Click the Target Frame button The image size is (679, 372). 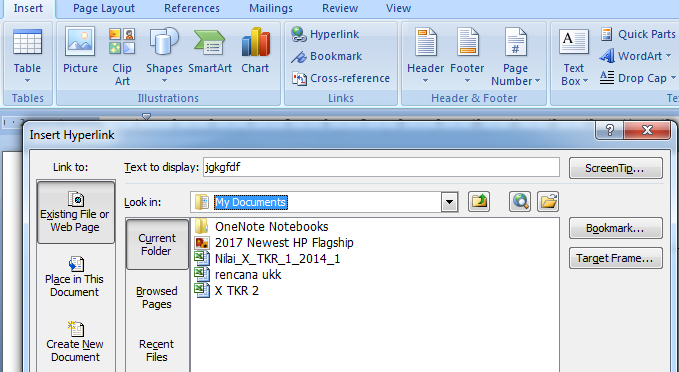(x=615, y=258)
